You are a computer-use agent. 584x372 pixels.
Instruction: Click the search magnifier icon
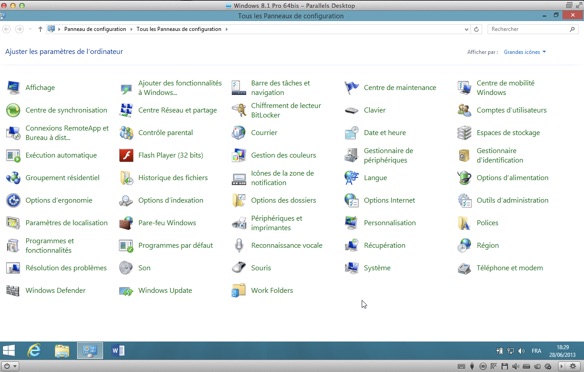pos(572,29)
